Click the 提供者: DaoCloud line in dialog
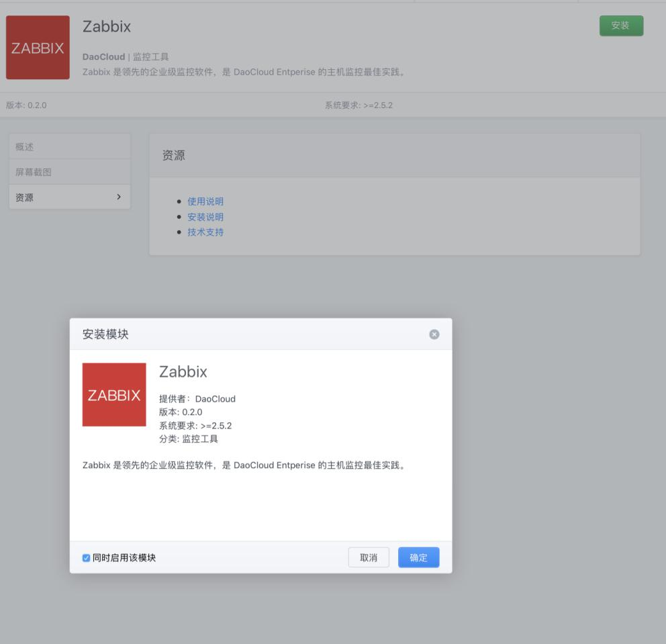This screenshot has width=666, height=644. coord(197,399)
